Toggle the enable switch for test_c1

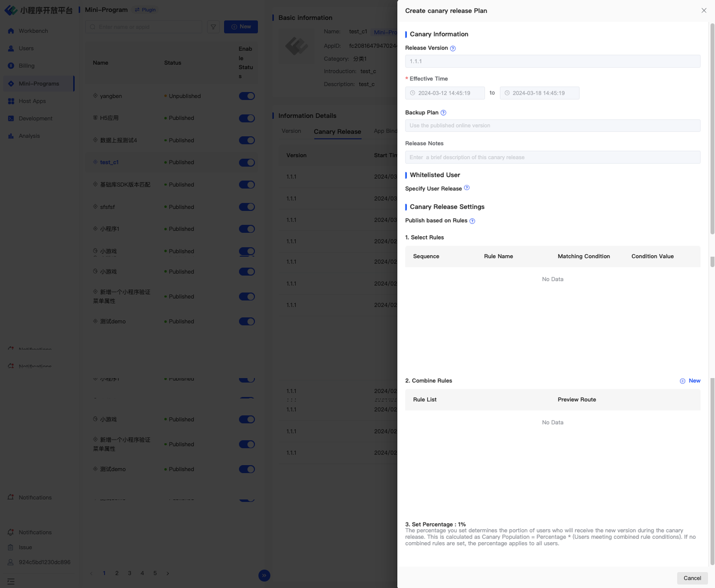[246, 162]
